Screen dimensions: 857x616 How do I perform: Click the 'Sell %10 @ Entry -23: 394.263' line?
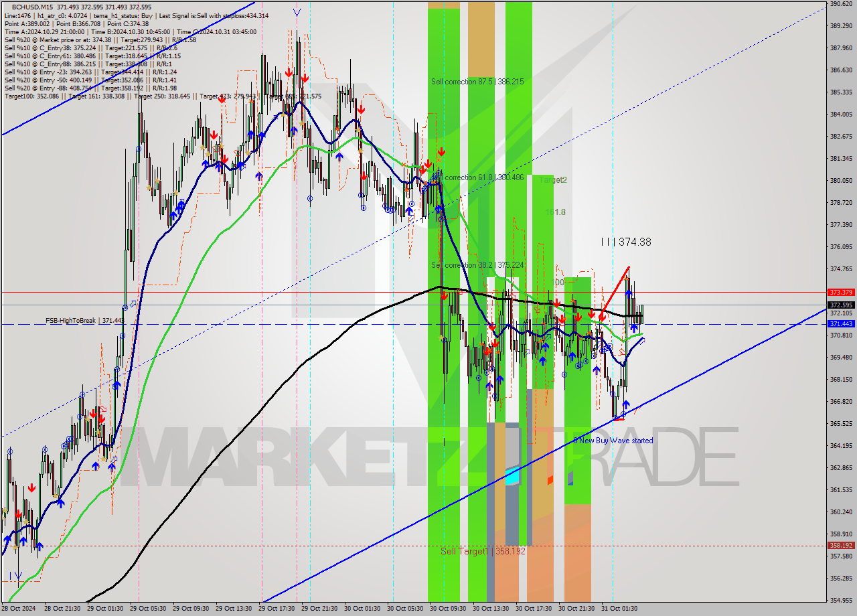click(x=90, y=72)
